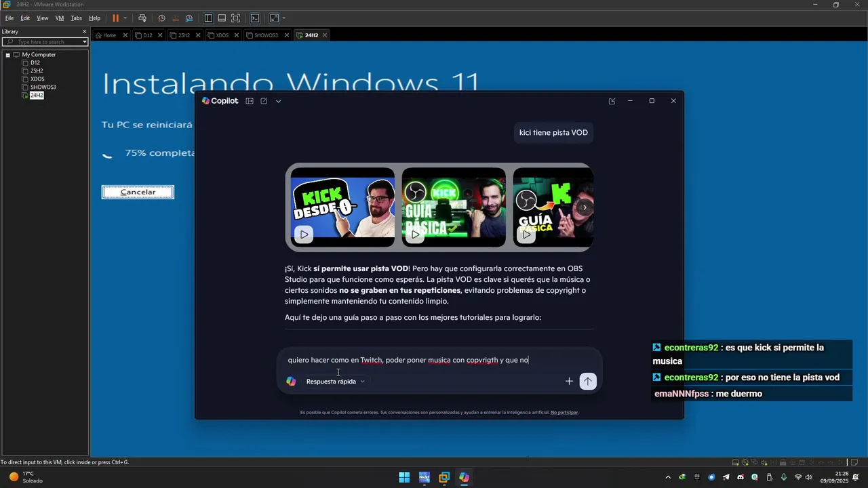Screen dimensions: 868x488
Task: Switch to the Home tab
Action: click(110, 35)
